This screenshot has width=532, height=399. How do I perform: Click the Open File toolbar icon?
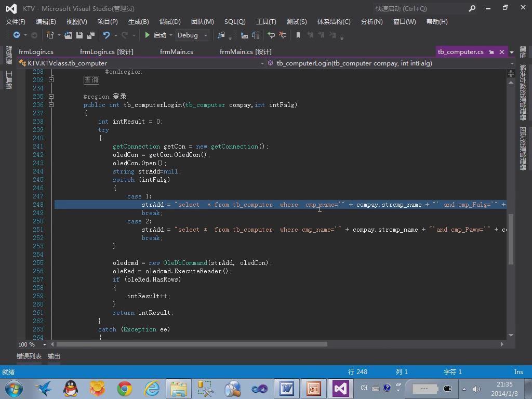pos(68,35)
